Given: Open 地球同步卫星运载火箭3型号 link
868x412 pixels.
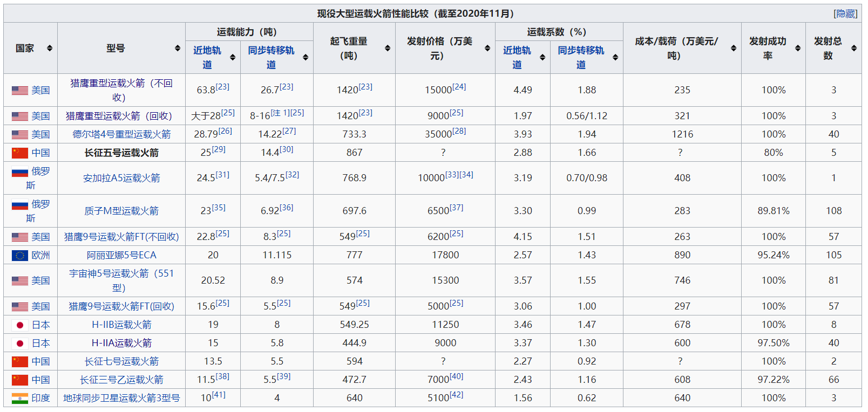Looking at the screenshot, I should coord(121,398).
